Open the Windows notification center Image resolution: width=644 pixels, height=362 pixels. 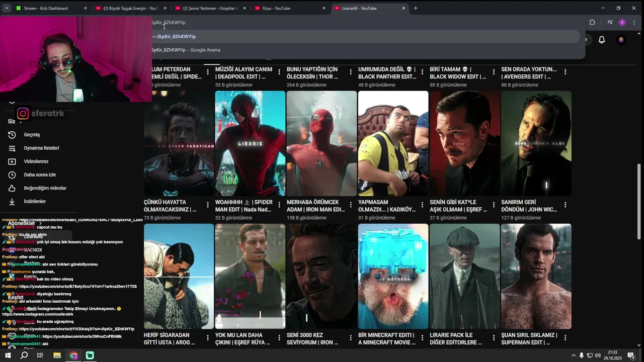(630, 355)
